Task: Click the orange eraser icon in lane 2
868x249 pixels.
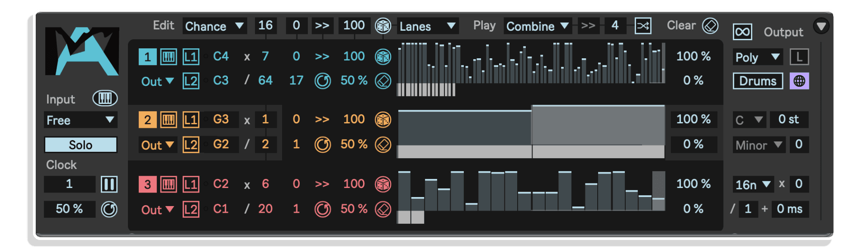Action: [x=383, y=145]
